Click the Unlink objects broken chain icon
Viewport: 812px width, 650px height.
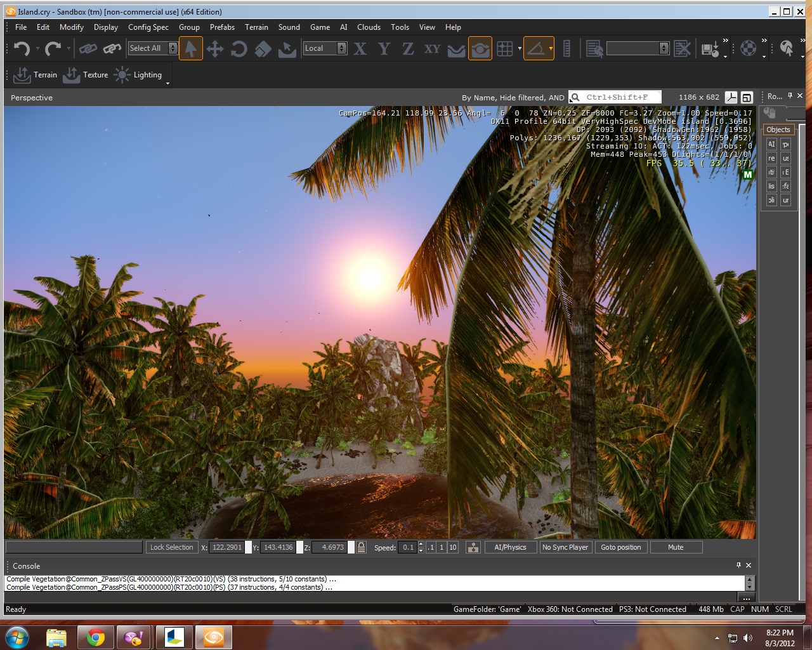click(x=112, y=48)
